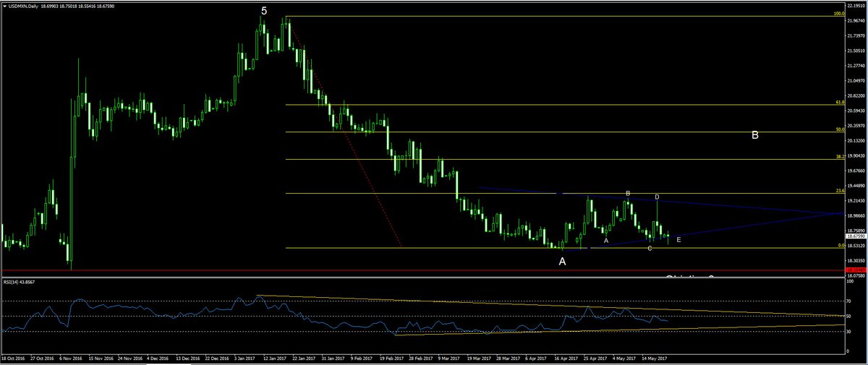Select the small triangle label A
This screenshot has width=868, height=365.
pyautogui.click(x=606, y=240)
